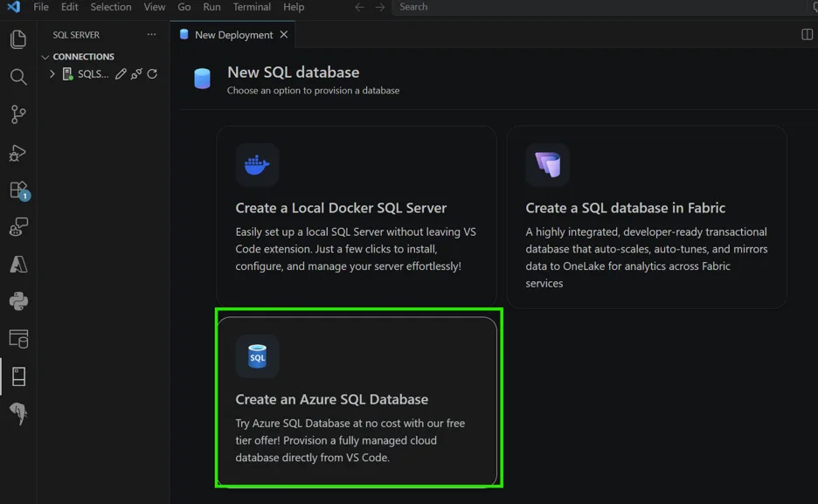Click the Azure SQL cylinder icon
This screenshot has width=818, height=504.
click(x=257, y=356)
